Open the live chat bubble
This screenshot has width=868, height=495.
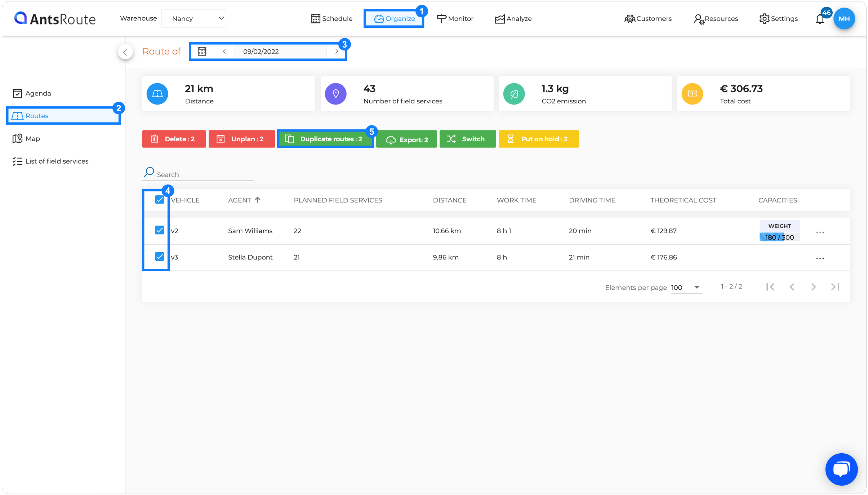coord(841,469)
